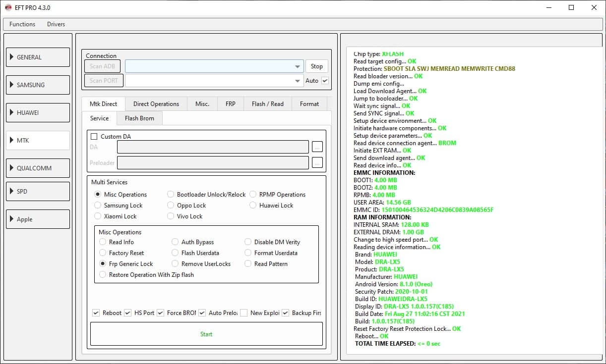Open the Drivers menu

(56, 24)
